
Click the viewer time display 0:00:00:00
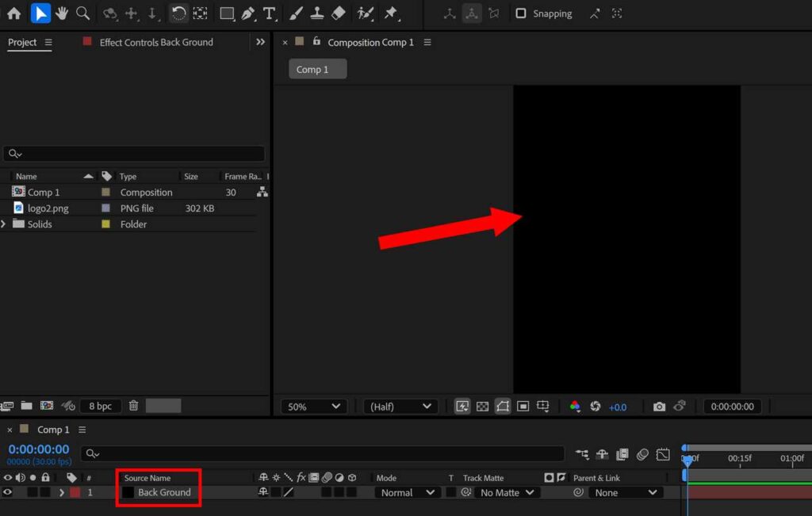pyautogui.click(x=732, y=407)
